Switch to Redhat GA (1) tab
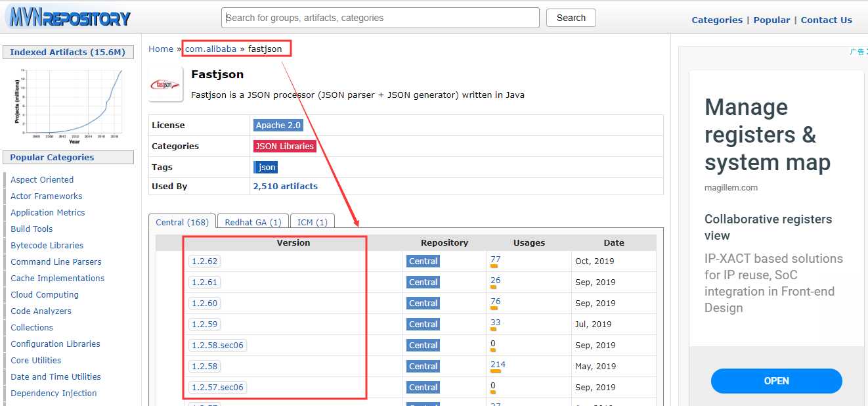868x406 pixels. [253, 222]
